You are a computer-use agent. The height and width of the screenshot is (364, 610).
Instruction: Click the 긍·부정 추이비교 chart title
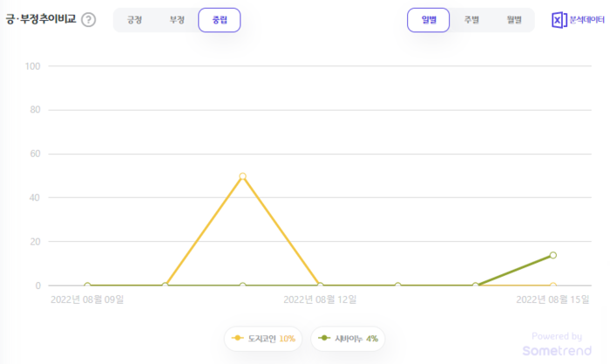tap(42, 19)
